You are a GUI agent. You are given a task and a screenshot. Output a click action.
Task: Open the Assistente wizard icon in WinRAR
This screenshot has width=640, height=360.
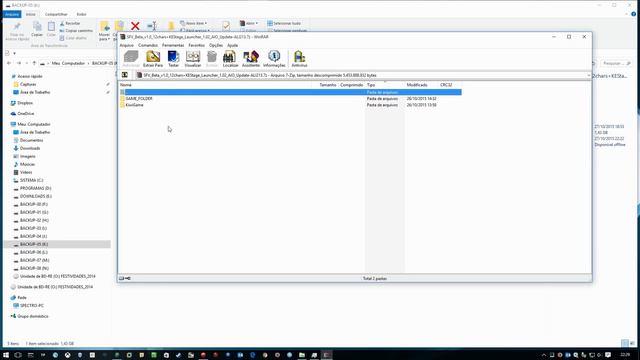point(251,59)
